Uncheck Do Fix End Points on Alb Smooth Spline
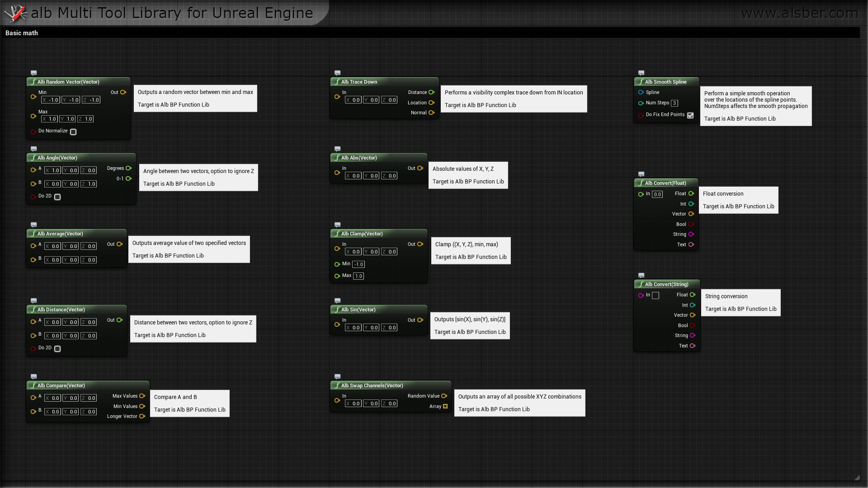This screenshot has width=868, height=488. click(x=690, y=115)
